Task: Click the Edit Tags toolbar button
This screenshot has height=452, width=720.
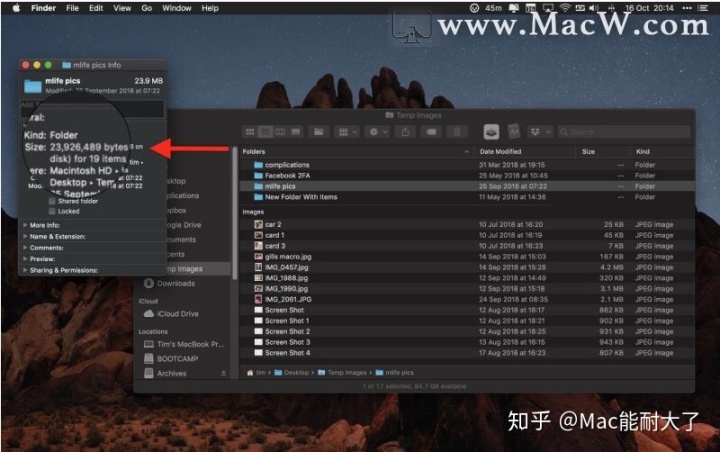Action: pos(431,132)
